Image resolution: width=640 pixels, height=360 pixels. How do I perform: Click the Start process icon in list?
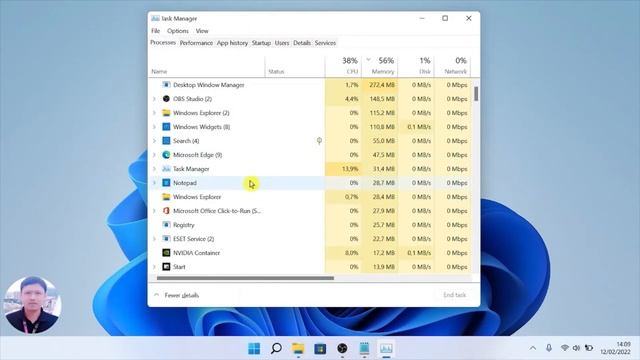click(166, 267)
